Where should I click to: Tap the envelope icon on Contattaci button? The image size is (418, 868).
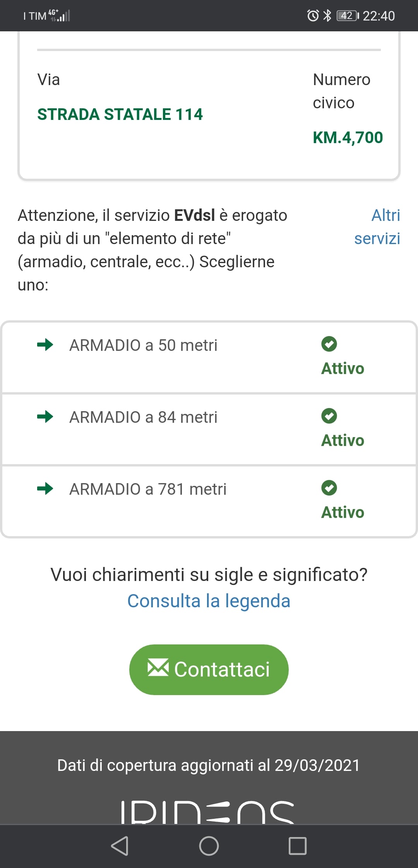pyautogui.click(x=158, y=668)
